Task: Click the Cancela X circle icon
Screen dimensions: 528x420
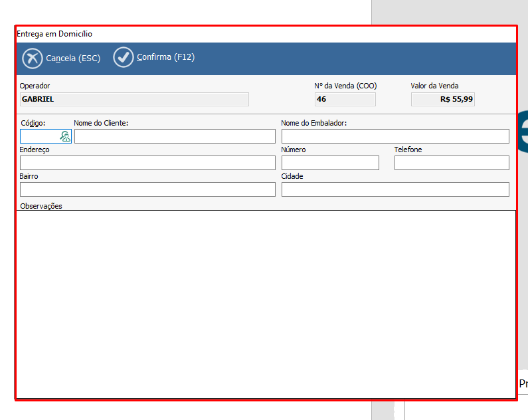Action: click(x=33, y=58)
